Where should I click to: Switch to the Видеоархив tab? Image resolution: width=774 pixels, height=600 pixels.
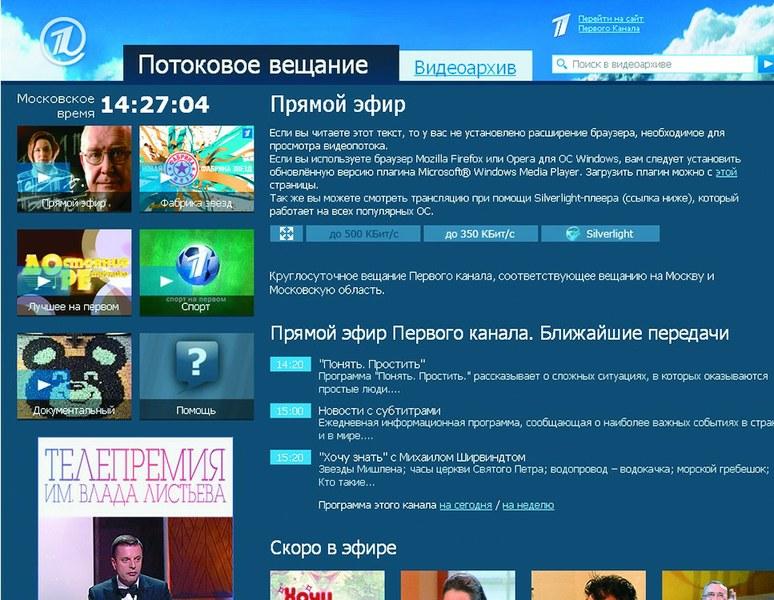tap(465, 68)
